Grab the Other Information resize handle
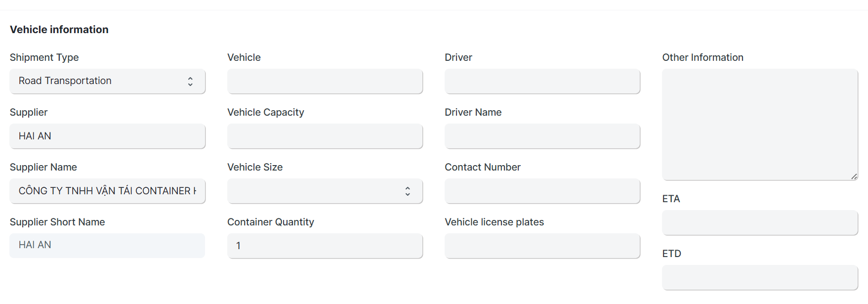The height and width of the screenshot is (304, 868). (854, 176)
